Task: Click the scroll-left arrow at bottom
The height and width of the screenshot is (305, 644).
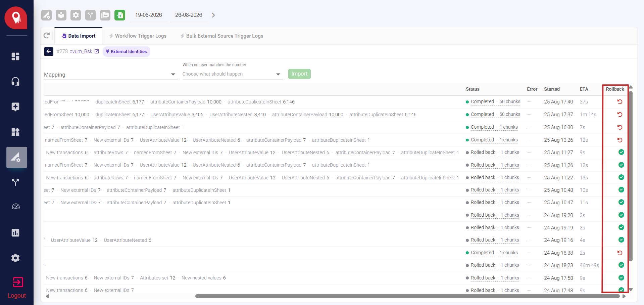Action: click(x=48, y=296)
